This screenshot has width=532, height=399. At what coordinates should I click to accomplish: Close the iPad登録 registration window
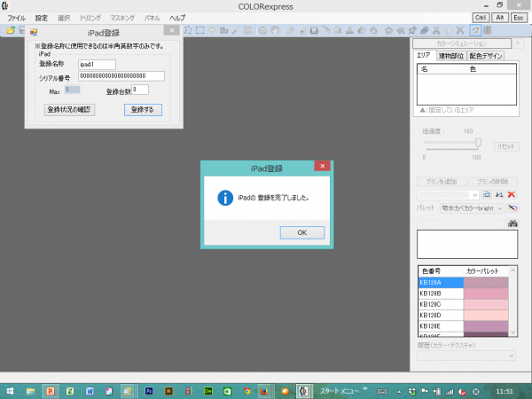(x=172, y=30)
